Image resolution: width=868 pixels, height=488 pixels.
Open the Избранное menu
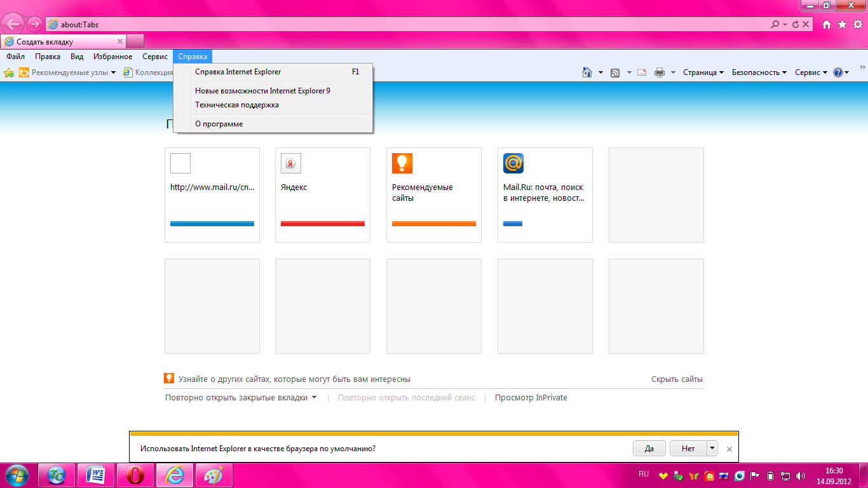coord(113,57)
